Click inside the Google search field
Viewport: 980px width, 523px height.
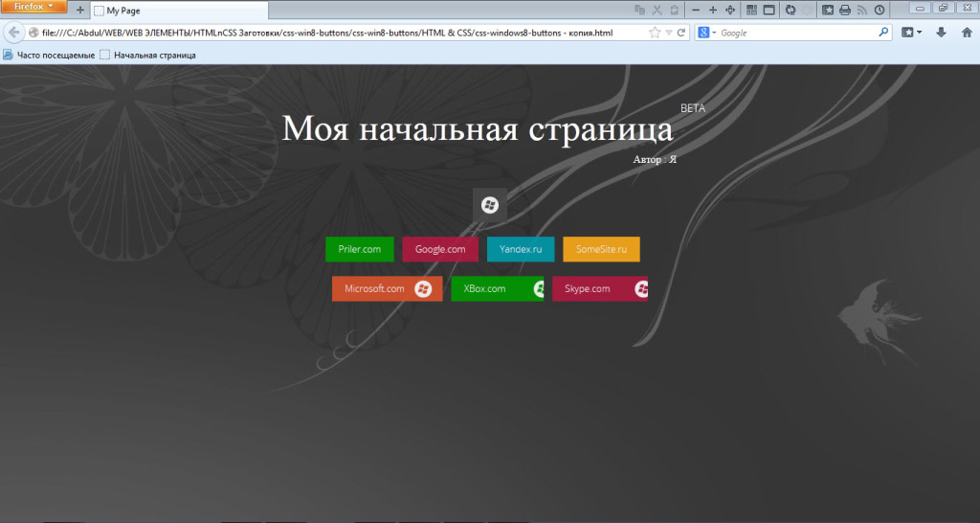tap(799, 33)
